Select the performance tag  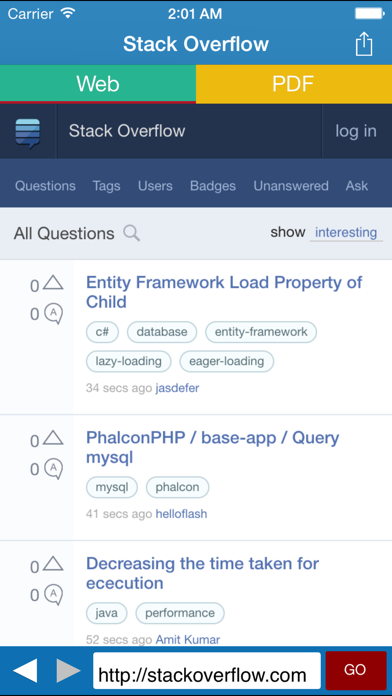pos(180,613)
